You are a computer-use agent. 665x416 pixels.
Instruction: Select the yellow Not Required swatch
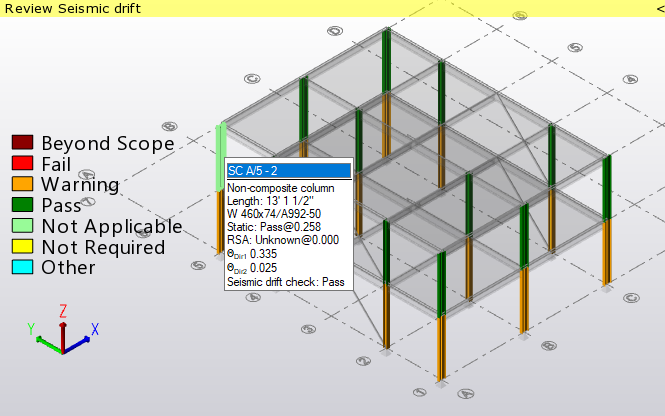(22, 247)
